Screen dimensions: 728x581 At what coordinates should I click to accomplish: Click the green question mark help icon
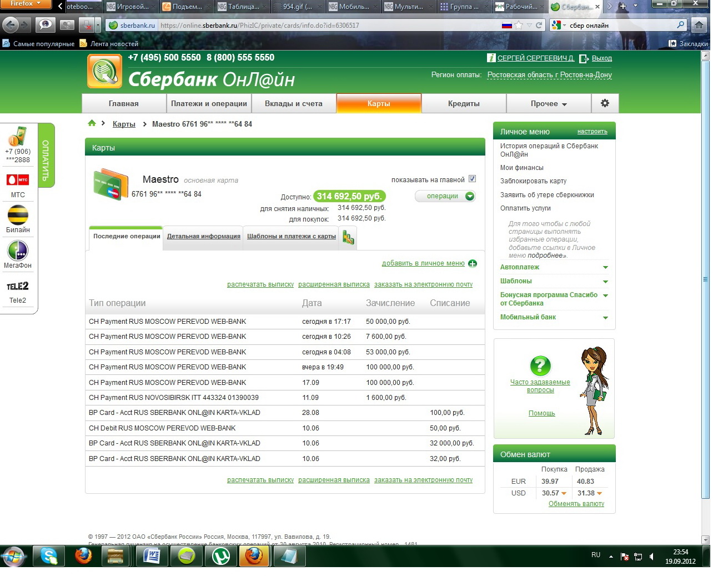coord(540,366)
